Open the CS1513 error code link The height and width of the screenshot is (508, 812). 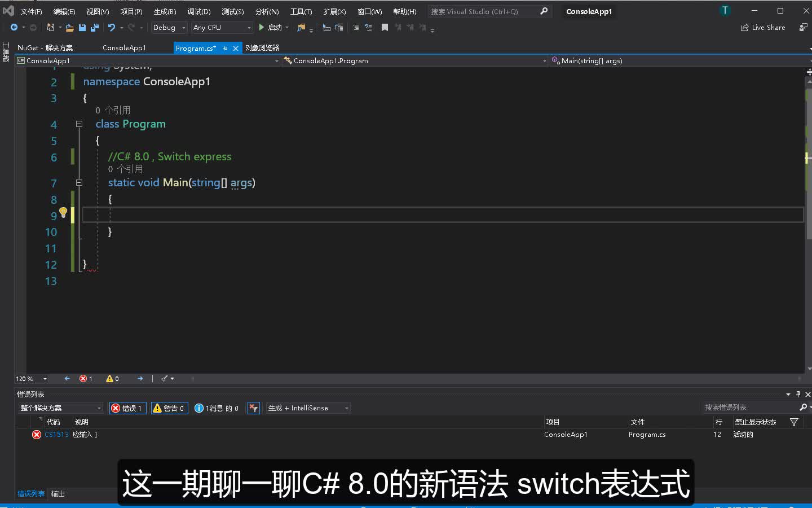point(56,435)
